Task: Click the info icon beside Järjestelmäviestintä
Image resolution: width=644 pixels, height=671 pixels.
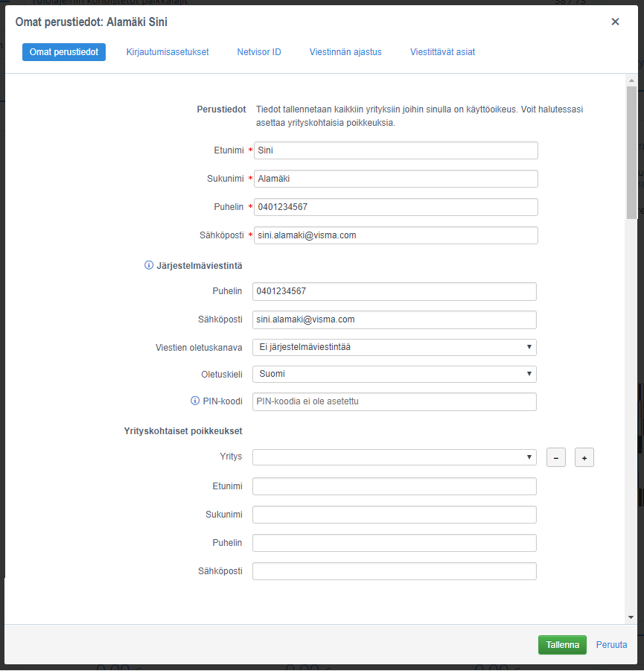Action: (149, 265)
